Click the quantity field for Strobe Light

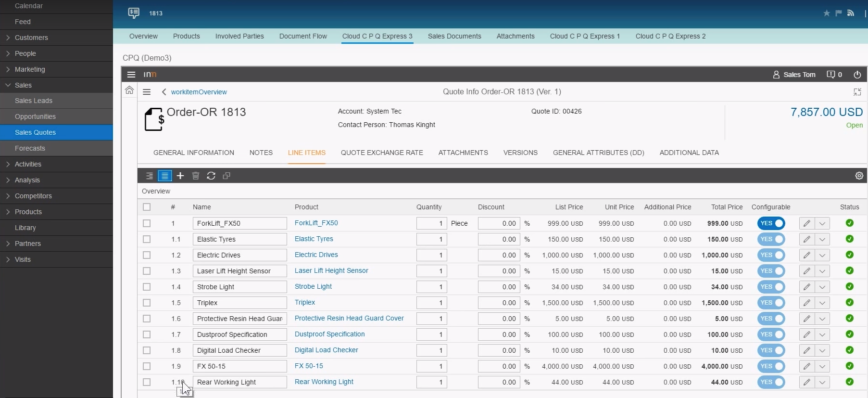coord(431,287)
